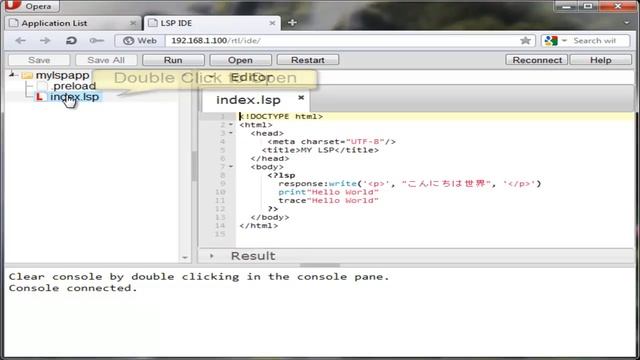This screenshot has width=640, height=360.
Task: Select the .preload file in the tree
Action: click(74, 86)
